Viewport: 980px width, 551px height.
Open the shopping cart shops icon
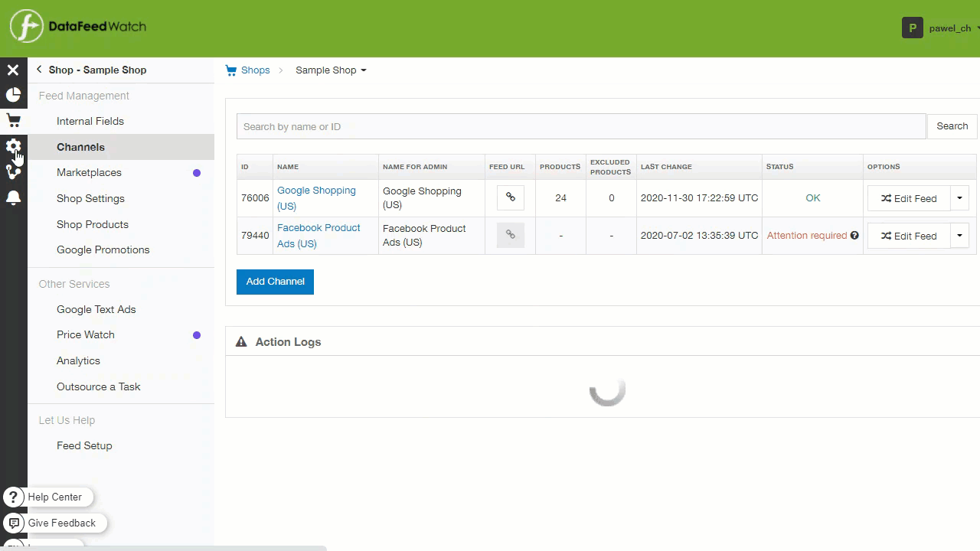tap(13, 121)
